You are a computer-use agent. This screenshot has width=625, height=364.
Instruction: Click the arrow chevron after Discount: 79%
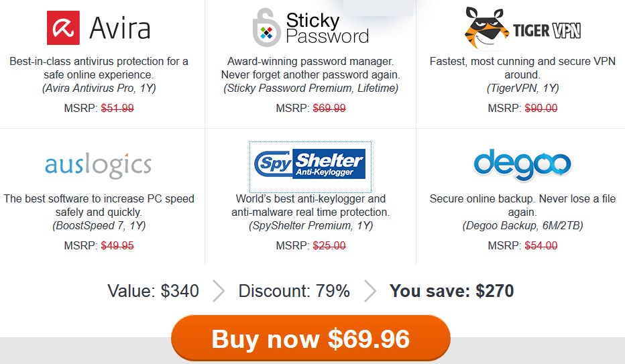tap(370, 291)
